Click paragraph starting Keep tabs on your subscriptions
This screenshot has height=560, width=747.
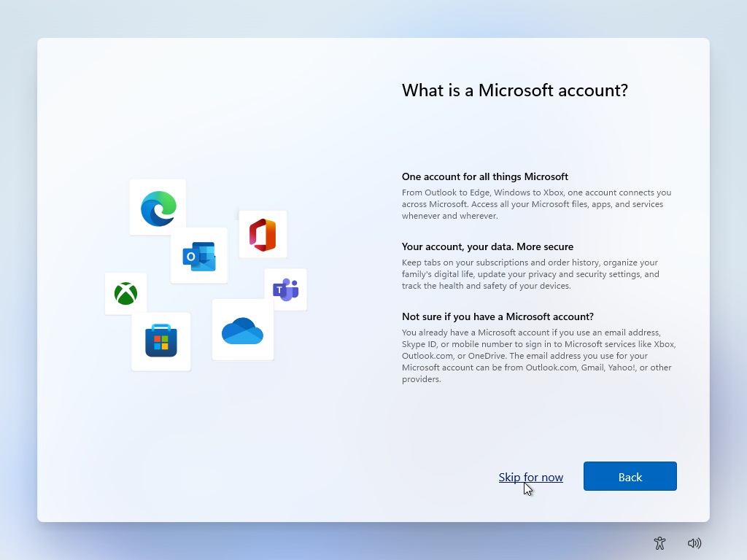(531, 274)
